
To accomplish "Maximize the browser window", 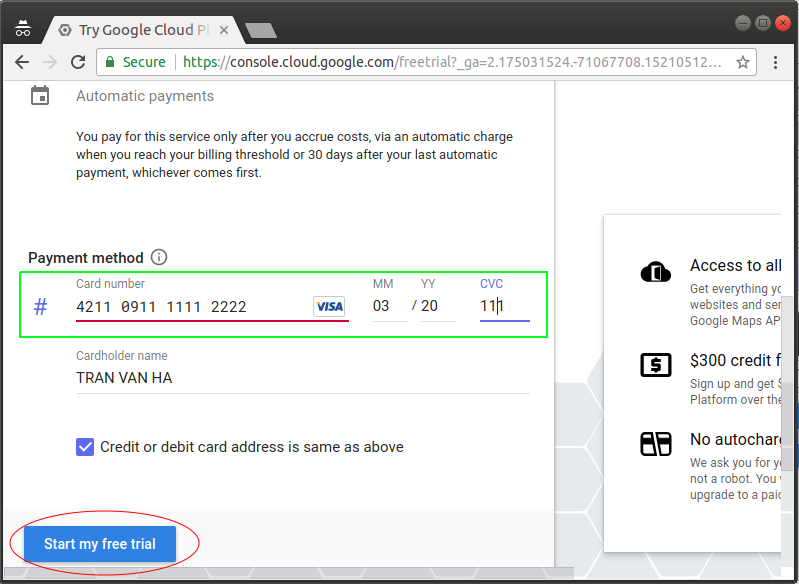I will [x=763, y=23].
